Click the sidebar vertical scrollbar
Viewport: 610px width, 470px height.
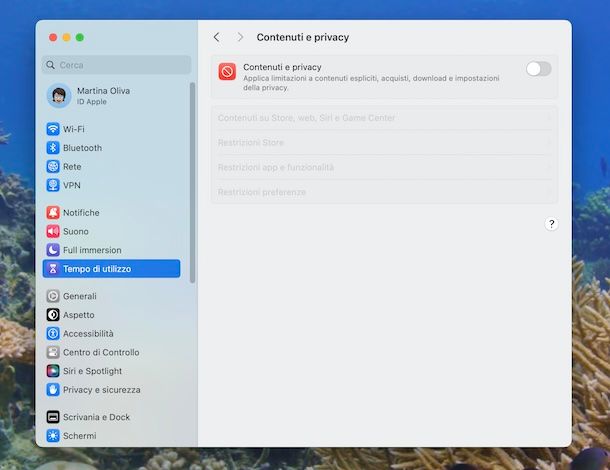pyautogui.click(x=192, y=182)
